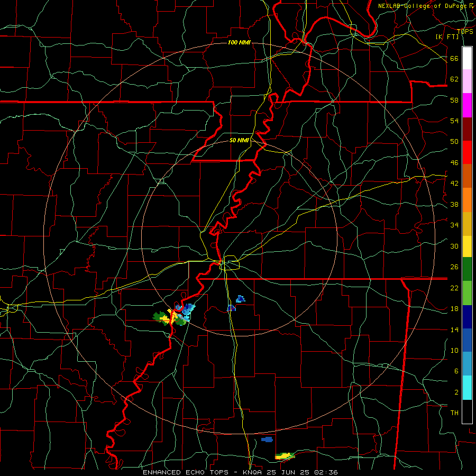
Task: Click the 22 value on the legend
Action: pos(454,288)
